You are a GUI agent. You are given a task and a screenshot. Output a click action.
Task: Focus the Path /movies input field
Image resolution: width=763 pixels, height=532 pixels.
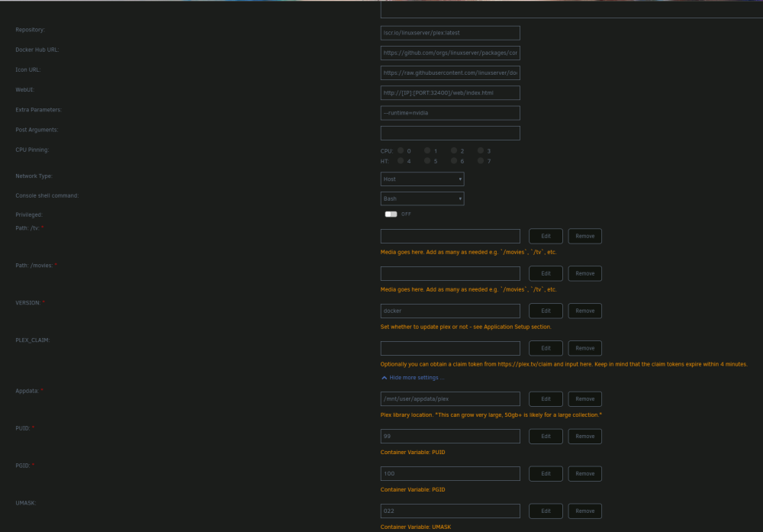click(x=450, y=273)
